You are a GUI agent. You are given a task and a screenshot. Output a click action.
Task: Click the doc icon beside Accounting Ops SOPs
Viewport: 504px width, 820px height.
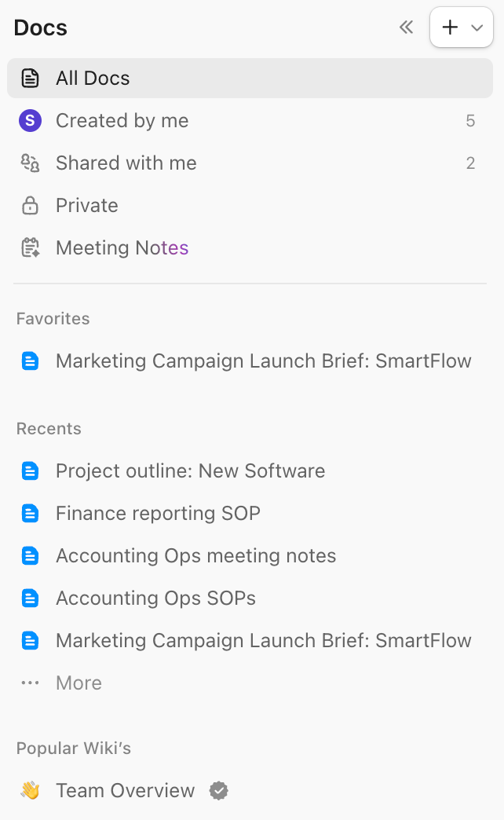30,598
